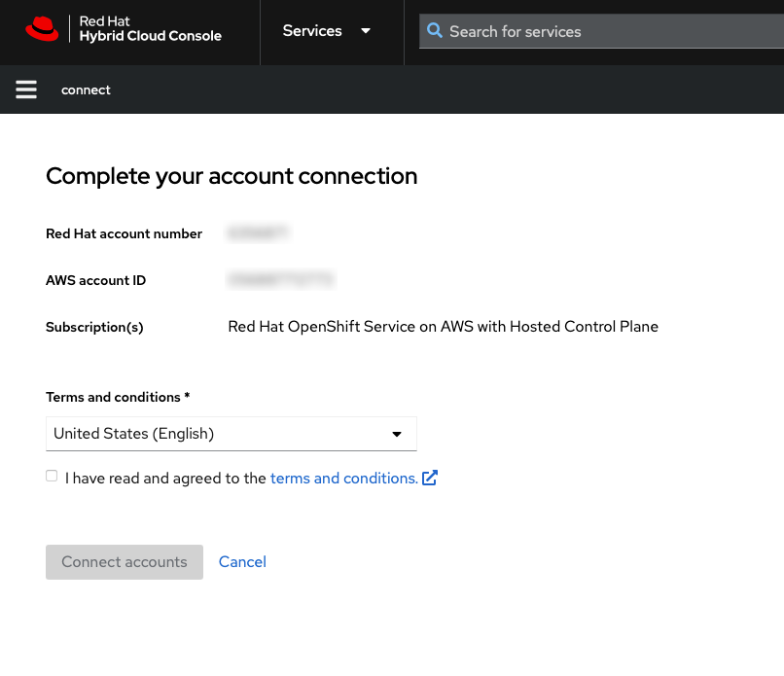The width and height of the screenshot is (784, 676).
Task: Click the 'connect' breadcrumb label
Action: click(86, 90)
